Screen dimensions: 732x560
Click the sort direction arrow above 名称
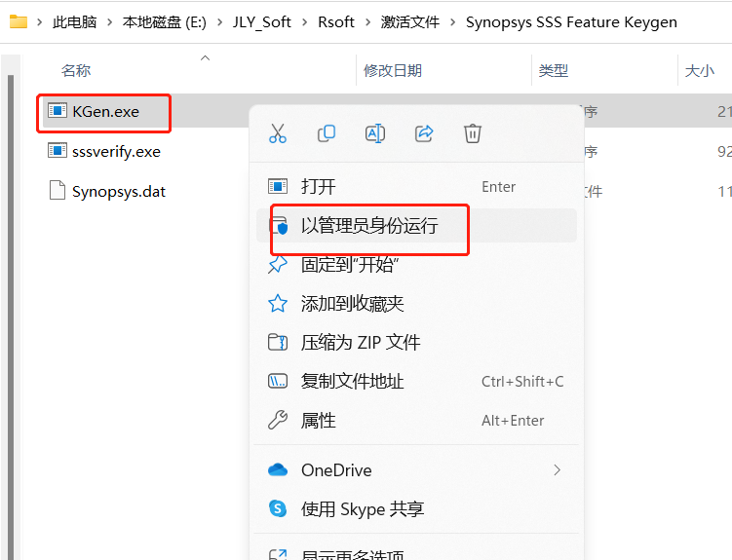coord(205,57)
